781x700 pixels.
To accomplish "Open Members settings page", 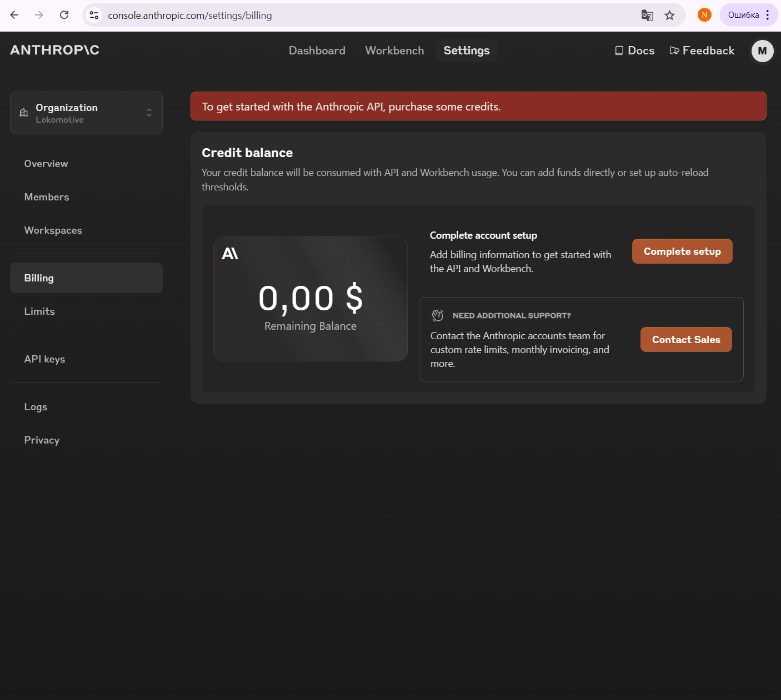I will click(x=47, y=197).
